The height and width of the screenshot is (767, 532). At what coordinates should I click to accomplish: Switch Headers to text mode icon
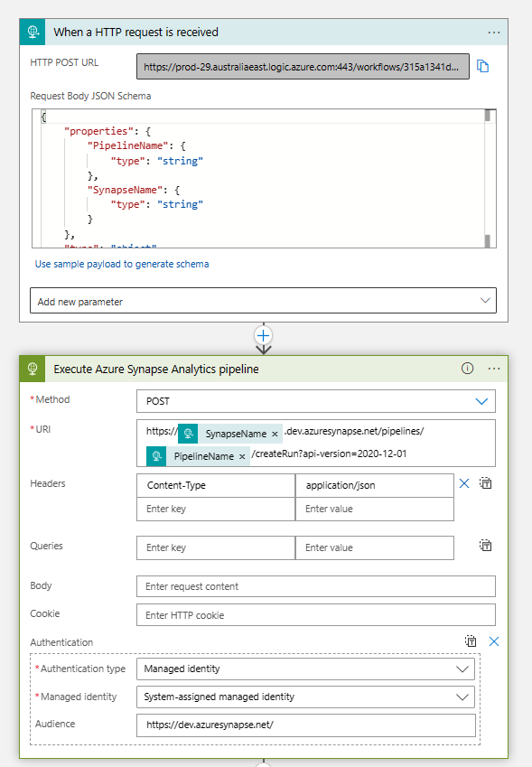click(x=486, y=483)
